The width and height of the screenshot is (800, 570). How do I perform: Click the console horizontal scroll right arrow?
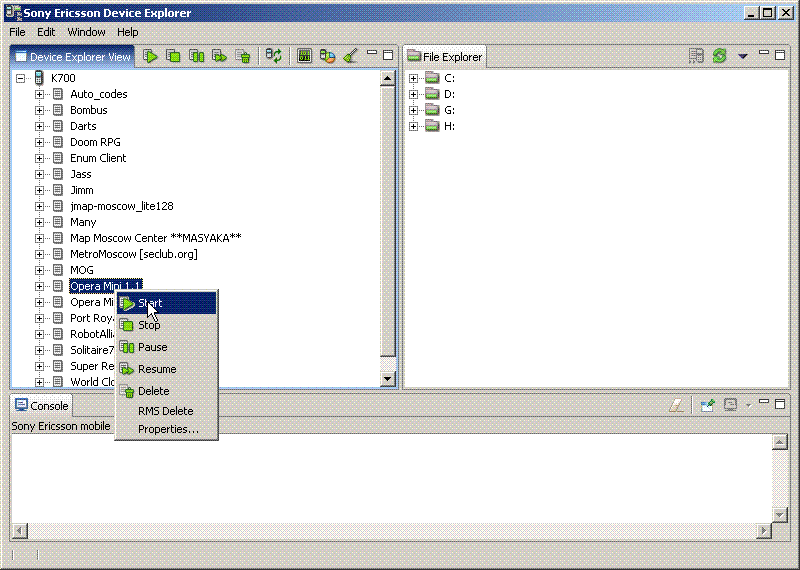(763, 531)
